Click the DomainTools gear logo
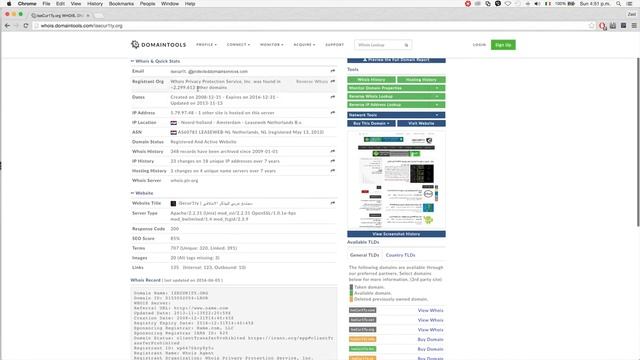 135,44
